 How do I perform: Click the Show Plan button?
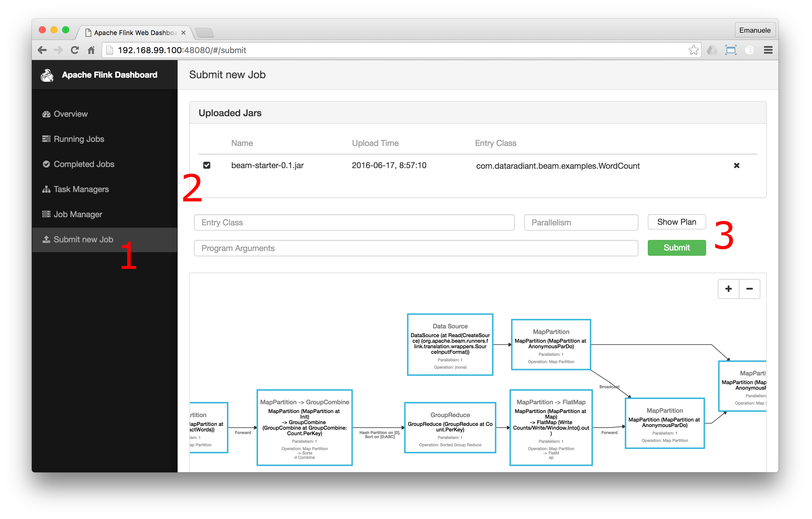tap(676, 222)
